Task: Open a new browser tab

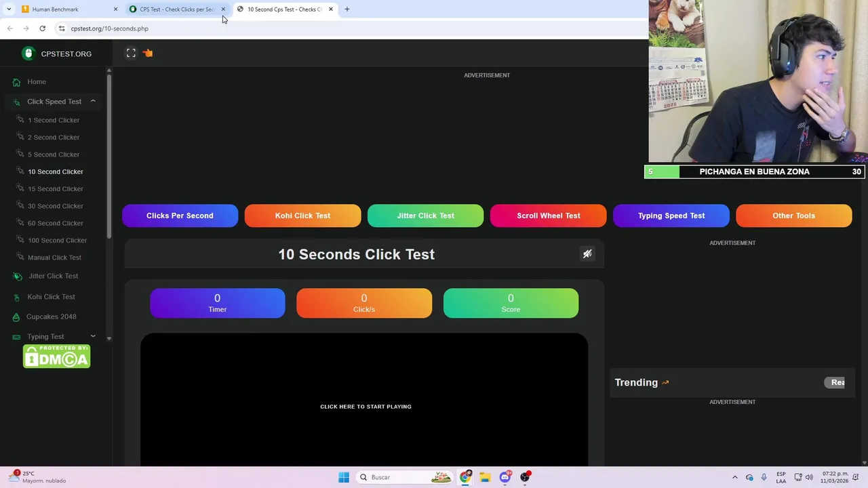Action: point(347,9)
